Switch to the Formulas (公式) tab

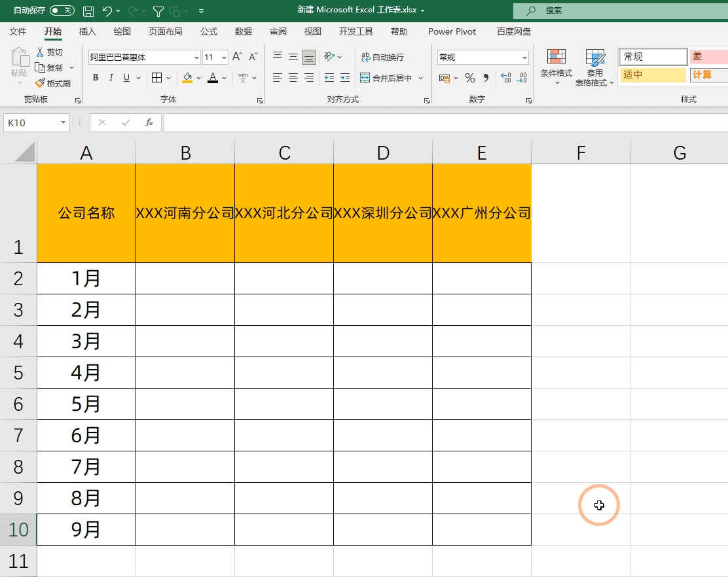coord(209,31)
